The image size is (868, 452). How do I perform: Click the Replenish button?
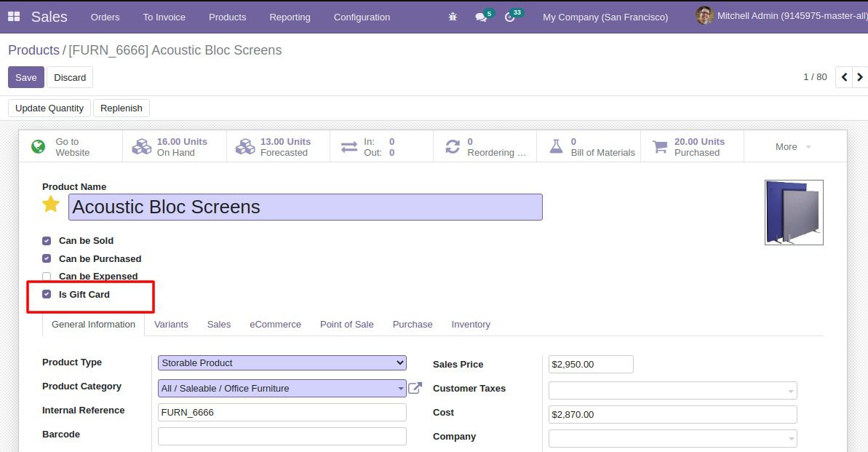[x=122, y=108]
